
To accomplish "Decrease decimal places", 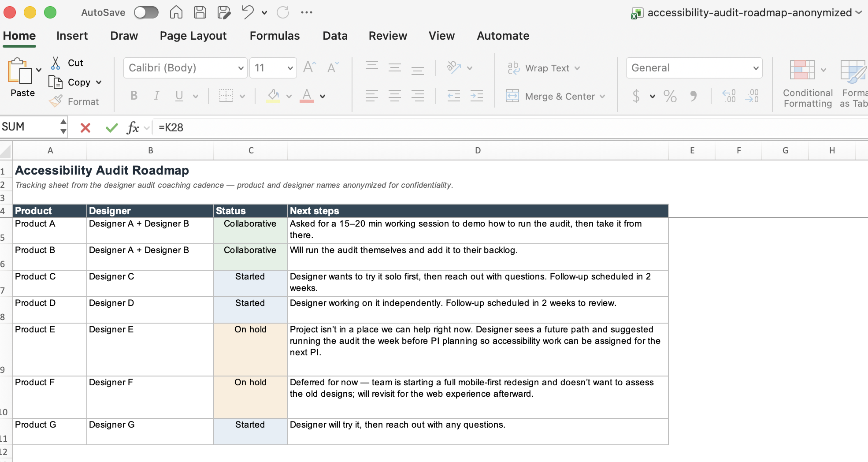I will (x=752, y=96).
